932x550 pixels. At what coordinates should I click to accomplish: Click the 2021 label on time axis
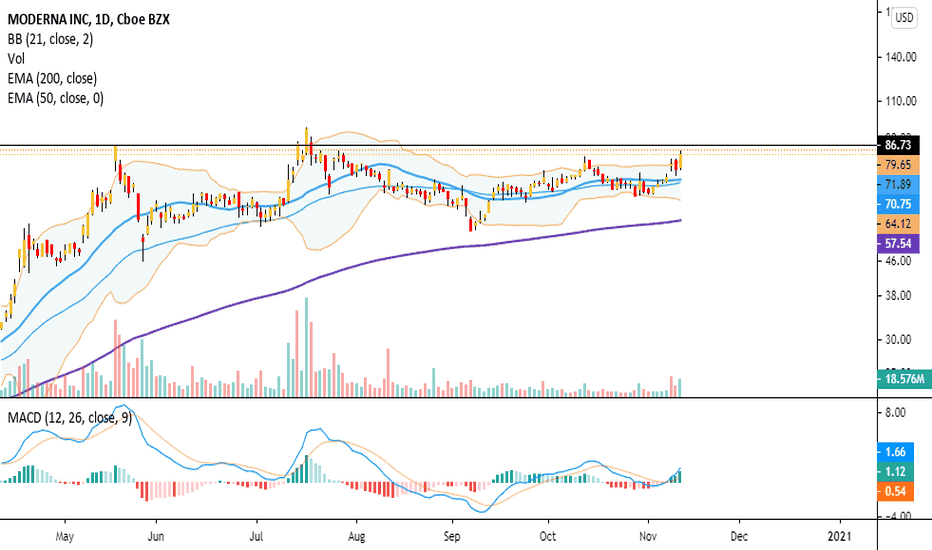pos(841,536)
